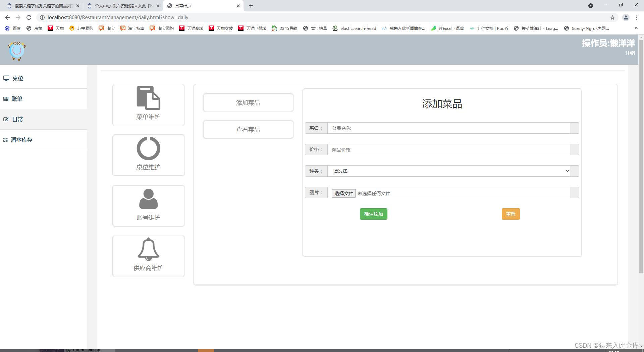The height and width of the screenshot is (352, 644).
Task: Click the 操作员:懒洋洋 text
Action: click(x=608, y=43)
